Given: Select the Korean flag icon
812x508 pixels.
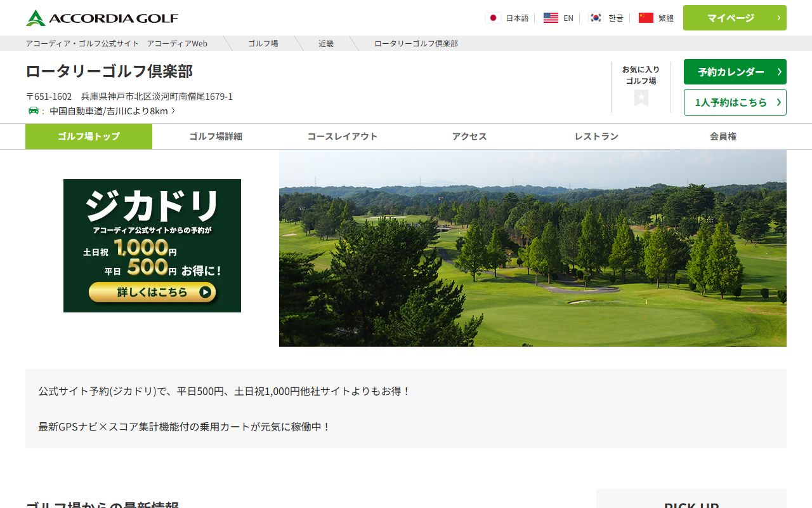Looking at the screenshot, I should pyautogui.click(x=595, y=18).
